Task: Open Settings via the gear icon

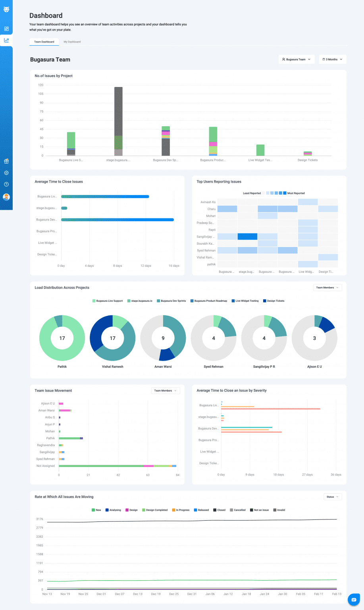Action: point(6,173)
